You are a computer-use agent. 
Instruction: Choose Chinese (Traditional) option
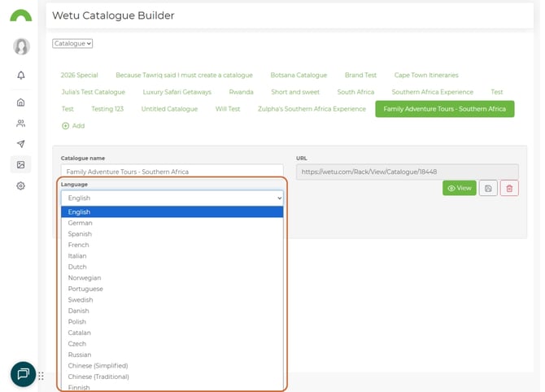172,377
